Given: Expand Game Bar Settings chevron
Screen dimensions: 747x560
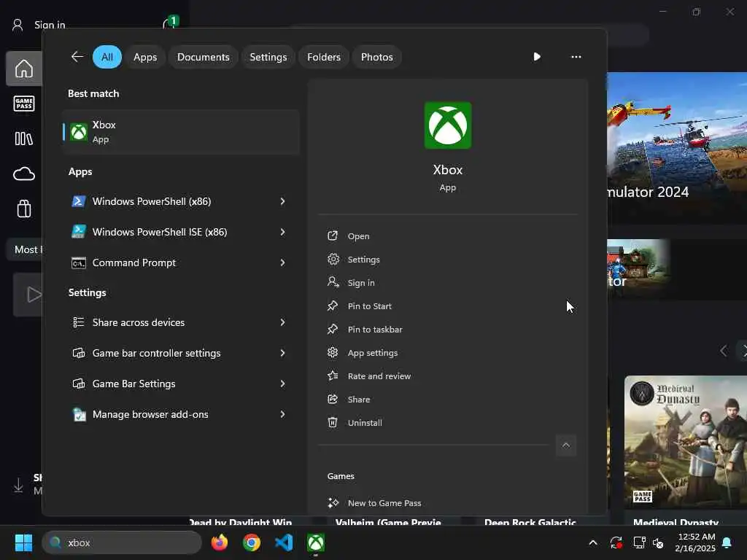Looking at the screenshot, I should [282, 384].
